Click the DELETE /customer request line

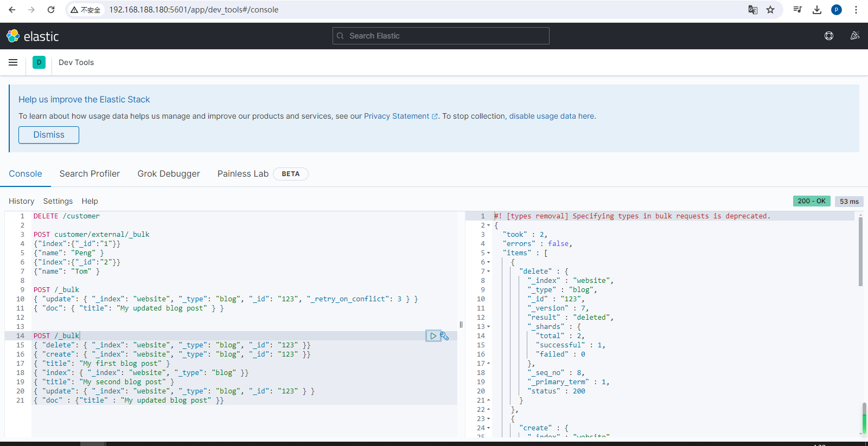[x=67, y=216]
